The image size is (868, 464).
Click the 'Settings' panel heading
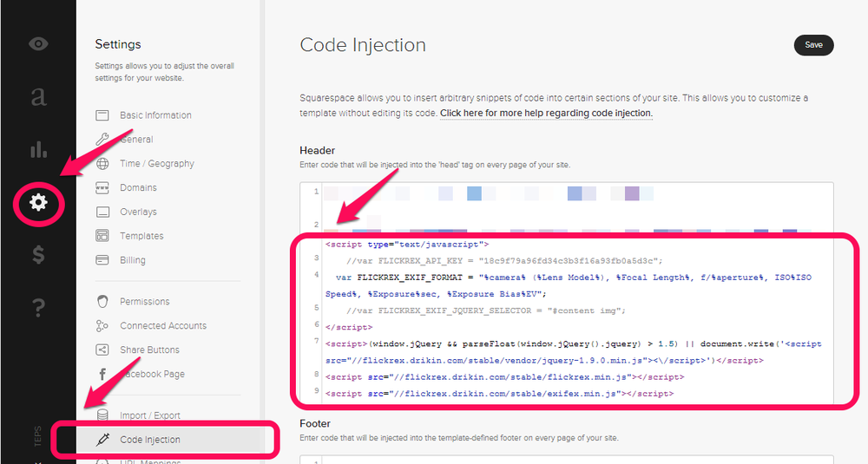[118, 44]
